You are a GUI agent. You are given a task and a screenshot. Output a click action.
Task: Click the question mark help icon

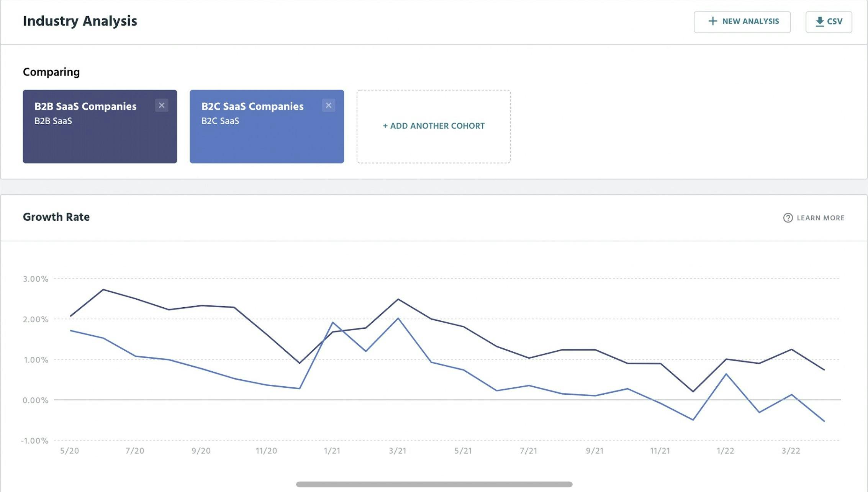tap(788, 218)
